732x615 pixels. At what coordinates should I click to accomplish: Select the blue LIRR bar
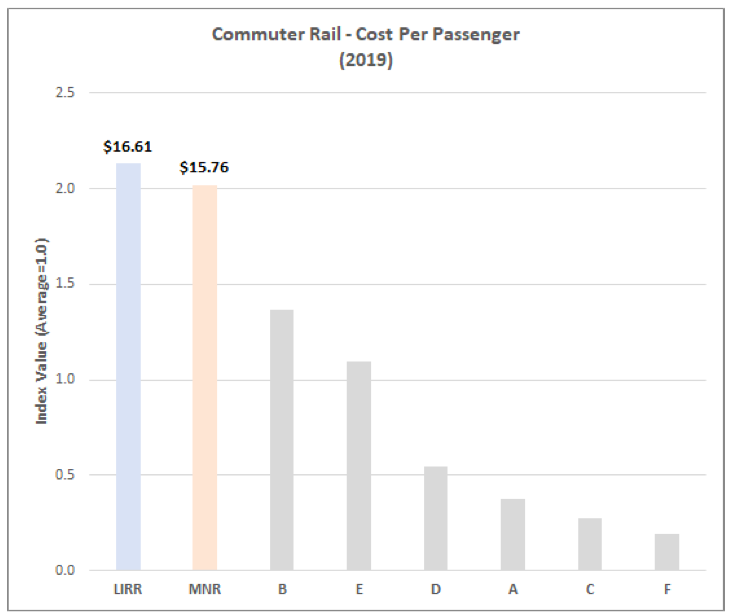tap(128, 367)
